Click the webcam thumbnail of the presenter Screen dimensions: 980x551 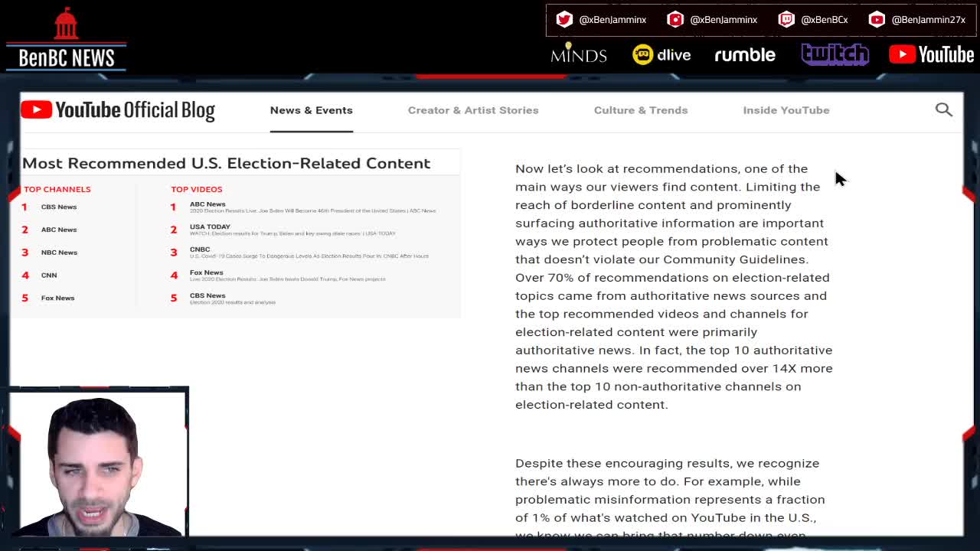point(99,463)
